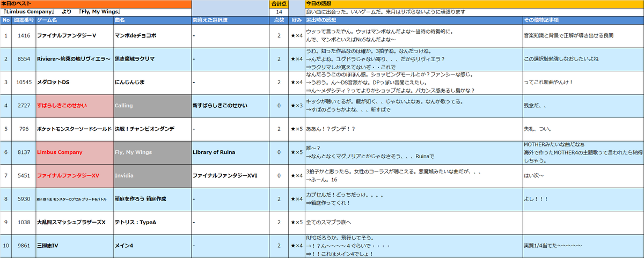Viewport: 644px width, 258px height.
Task: Click the 遊☆戯☆王 モンスターカプセル game cell
Action: click(x=74, y=199)
